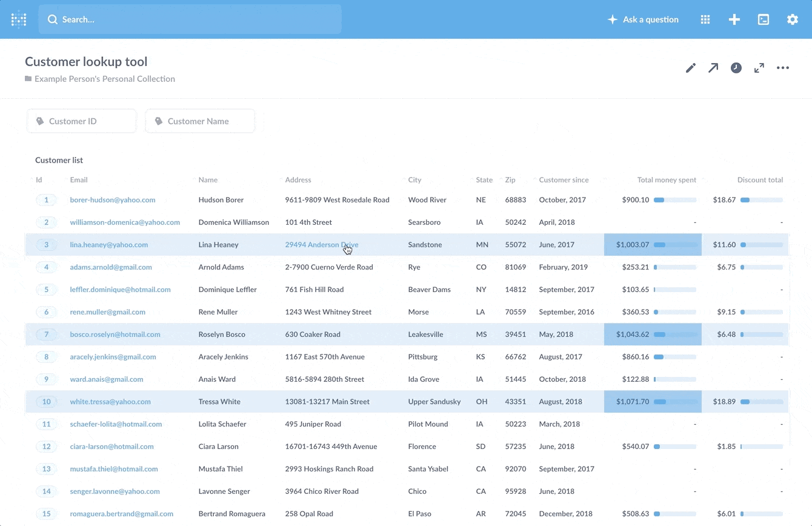Open the Customer Name filter
The width and height of the screenshot is (812, 526).
[x=200, y=121]
